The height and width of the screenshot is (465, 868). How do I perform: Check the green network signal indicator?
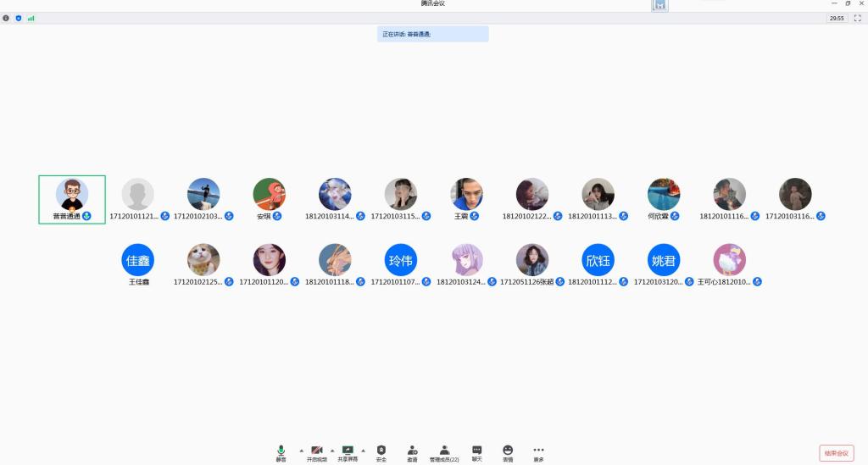pos(31,18)
